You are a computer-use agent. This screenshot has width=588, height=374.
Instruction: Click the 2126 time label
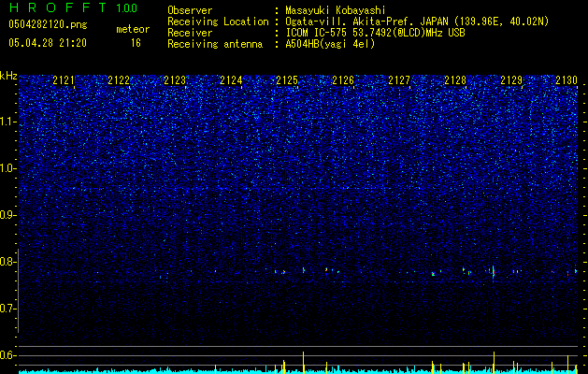343,80
